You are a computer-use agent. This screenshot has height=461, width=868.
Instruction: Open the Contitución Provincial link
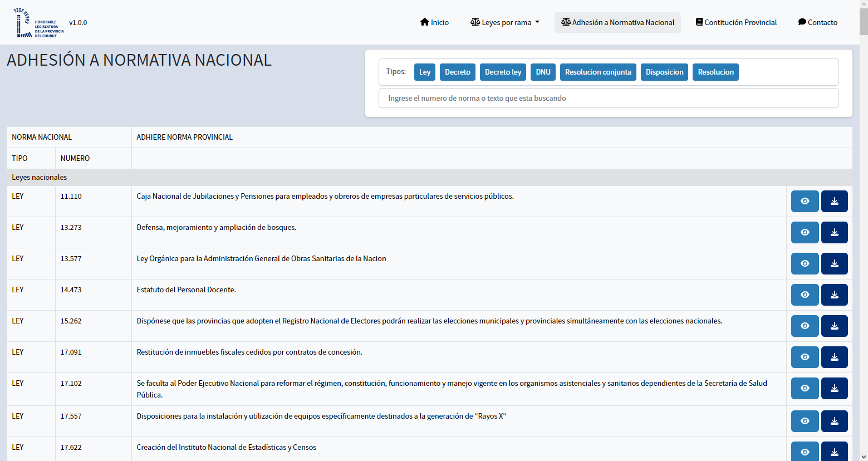(x=736, y=23)
